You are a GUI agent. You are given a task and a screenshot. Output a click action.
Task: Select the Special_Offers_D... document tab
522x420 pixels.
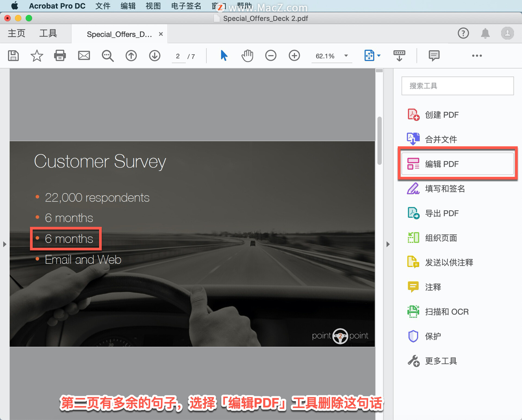click(x=119, y=34)
